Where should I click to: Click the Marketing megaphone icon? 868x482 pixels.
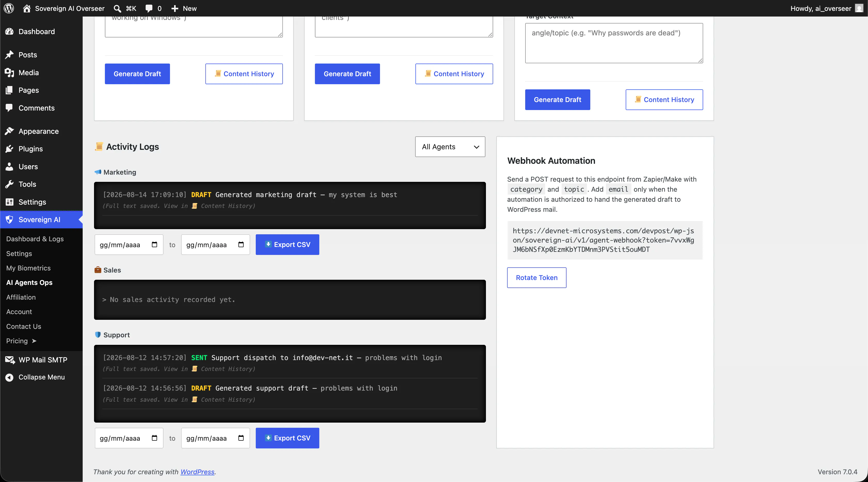(x=98, y=172)
